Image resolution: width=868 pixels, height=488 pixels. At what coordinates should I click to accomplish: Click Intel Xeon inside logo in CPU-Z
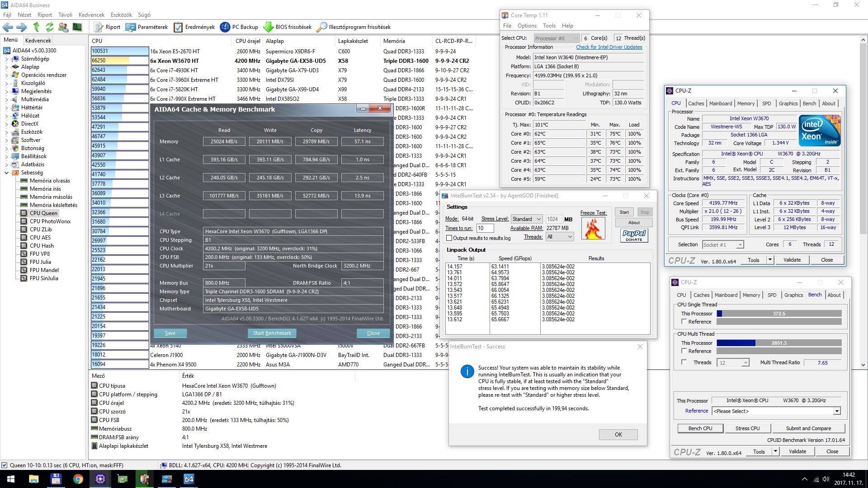[820, 130]
